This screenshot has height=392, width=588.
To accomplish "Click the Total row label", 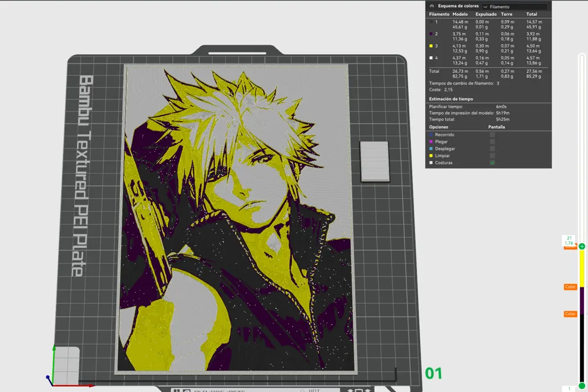I will tap(434, 71).
